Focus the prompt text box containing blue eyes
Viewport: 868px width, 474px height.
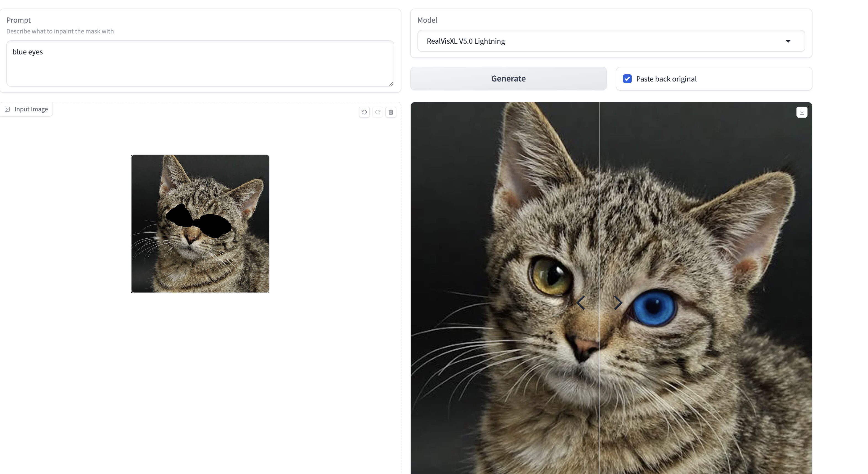pyautogui.click(x=200, y=64)
